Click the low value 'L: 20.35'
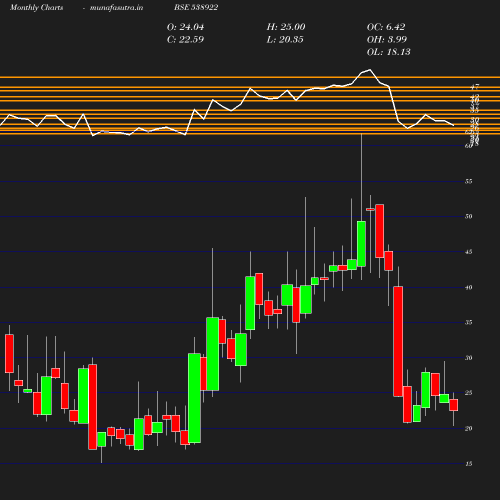Viewport: 500px width, 500px height. [285, 39]
